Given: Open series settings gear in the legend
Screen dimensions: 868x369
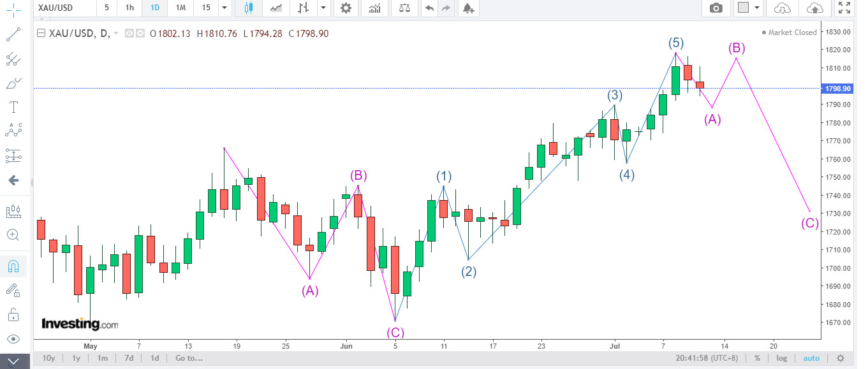Looking at the screenshot, I should point(140,34).
